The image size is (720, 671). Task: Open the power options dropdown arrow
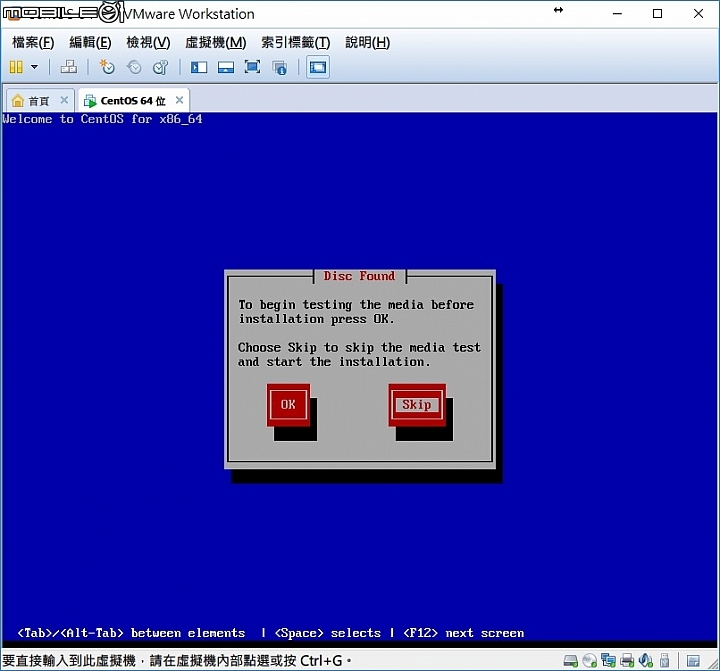pyautogui.click(x=34, y=68)
